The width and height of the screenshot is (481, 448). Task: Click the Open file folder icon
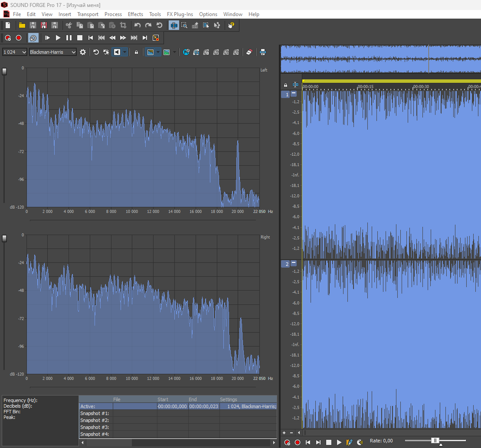[x=22, y=25]
